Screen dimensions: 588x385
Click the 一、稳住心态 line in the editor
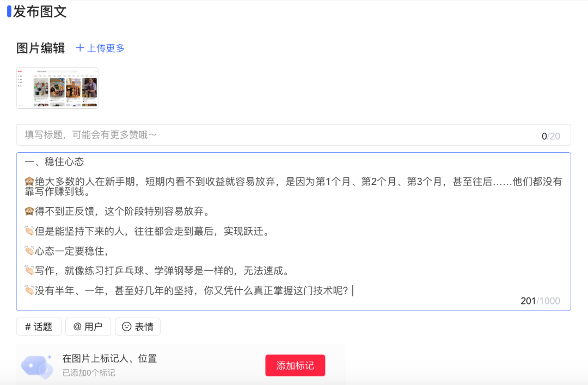pyautogui.click(x=54, y=162)
